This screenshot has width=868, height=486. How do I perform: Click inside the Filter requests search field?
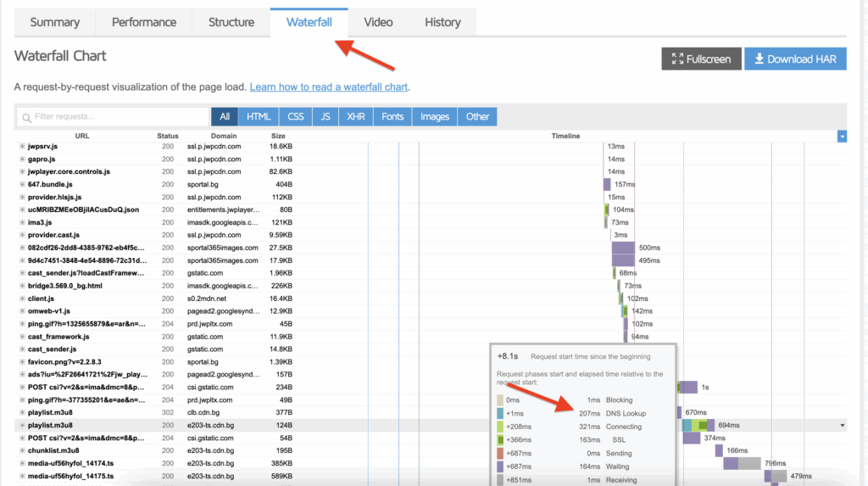click(x=113, y=116)
